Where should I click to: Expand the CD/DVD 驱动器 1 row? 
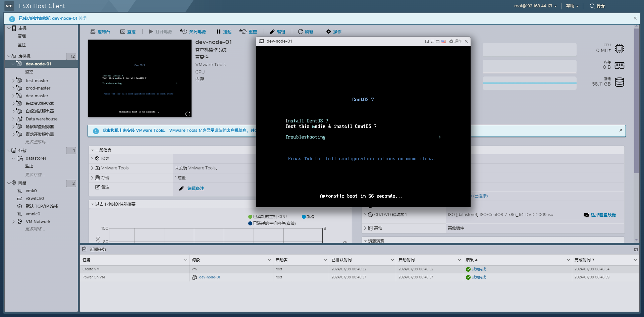(365, 215)
